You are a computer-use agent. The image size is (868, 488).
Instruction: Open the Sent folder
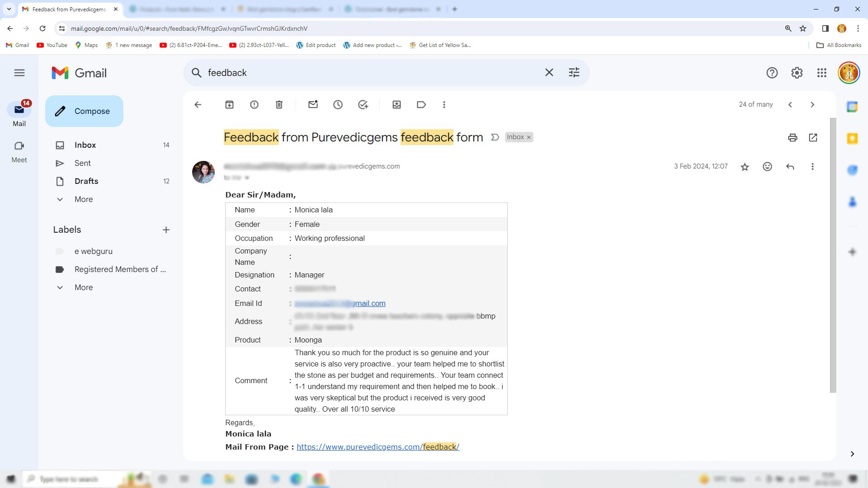point(82,163)
